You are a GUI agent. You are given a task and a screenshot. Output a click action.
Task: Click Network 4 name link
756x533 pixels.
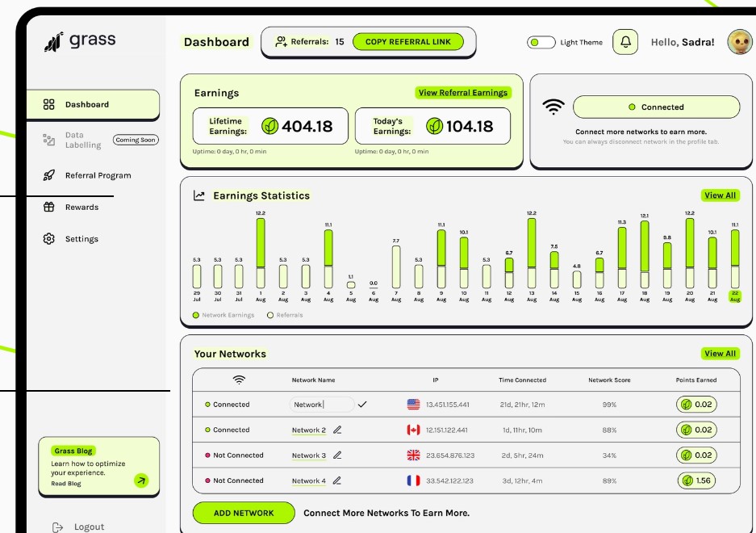click(x=308, y=481)
